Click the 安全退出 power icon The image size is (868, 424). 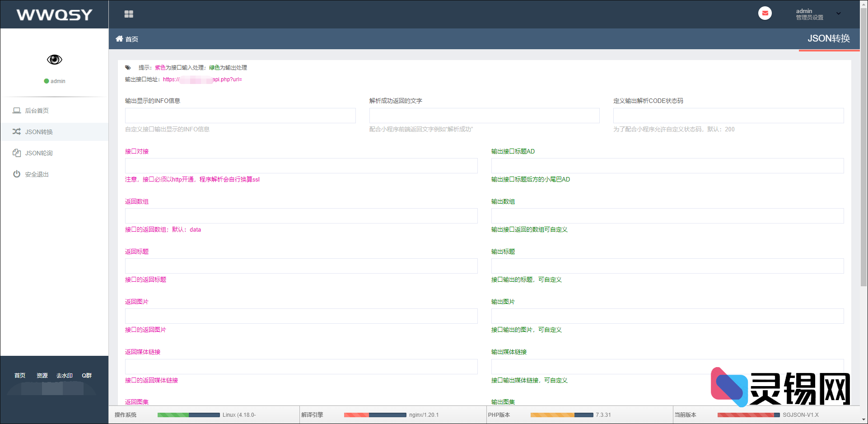click(x=17, y=174)
